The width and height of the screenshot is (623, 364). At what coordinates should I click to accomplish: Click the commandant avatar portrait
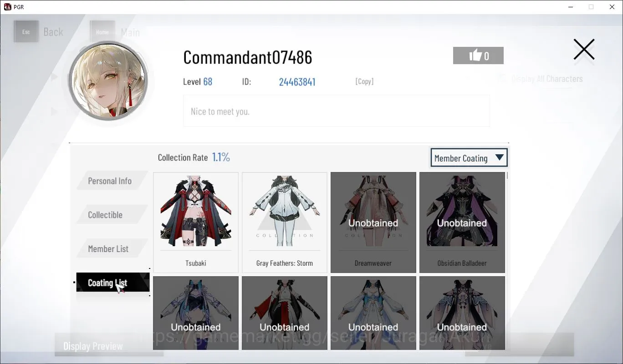click(108, 81)
